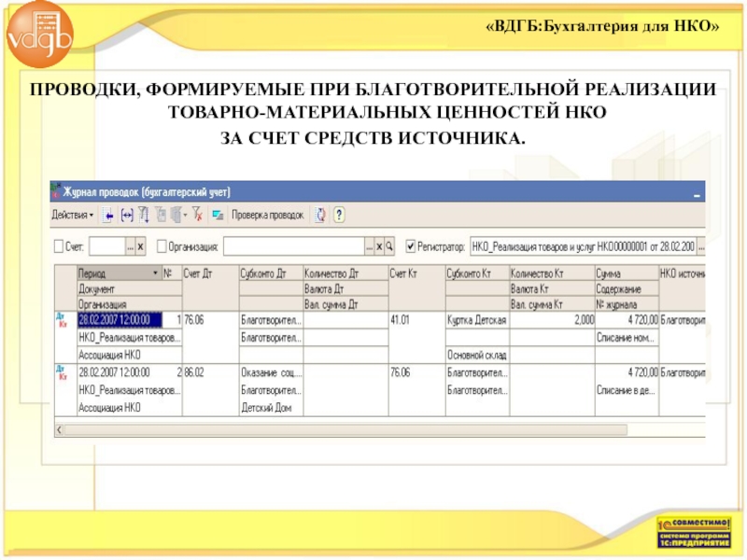Screen dimensions: 747x560
Task: Click the Организация input field
Action: (x=294, y=246)
